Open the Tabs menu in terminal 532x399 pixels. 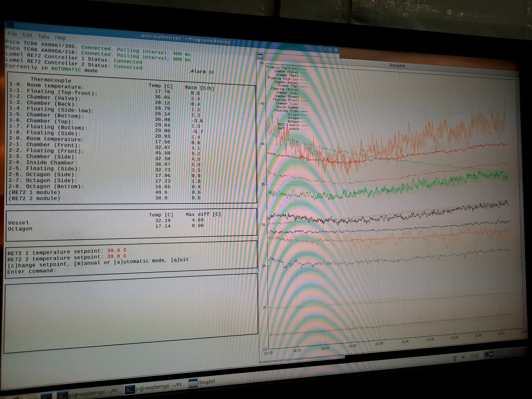click(x=43, y=36)
